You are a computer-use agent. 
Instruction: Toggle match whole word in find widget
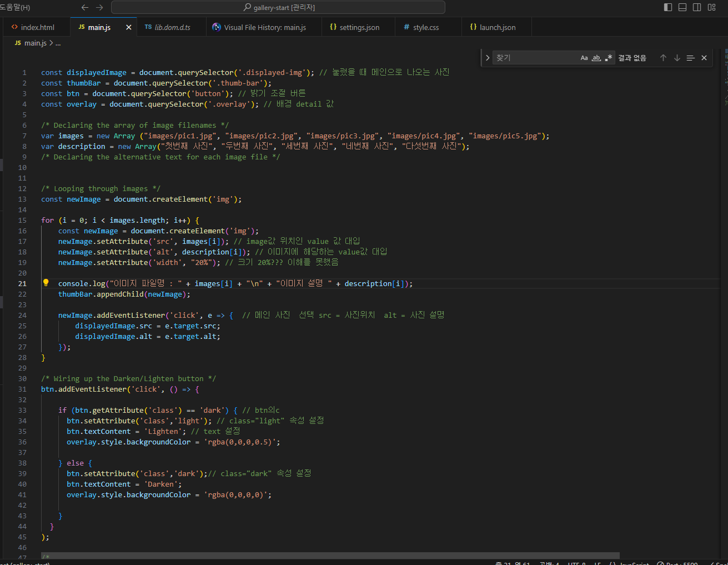(x=596, y=58)
